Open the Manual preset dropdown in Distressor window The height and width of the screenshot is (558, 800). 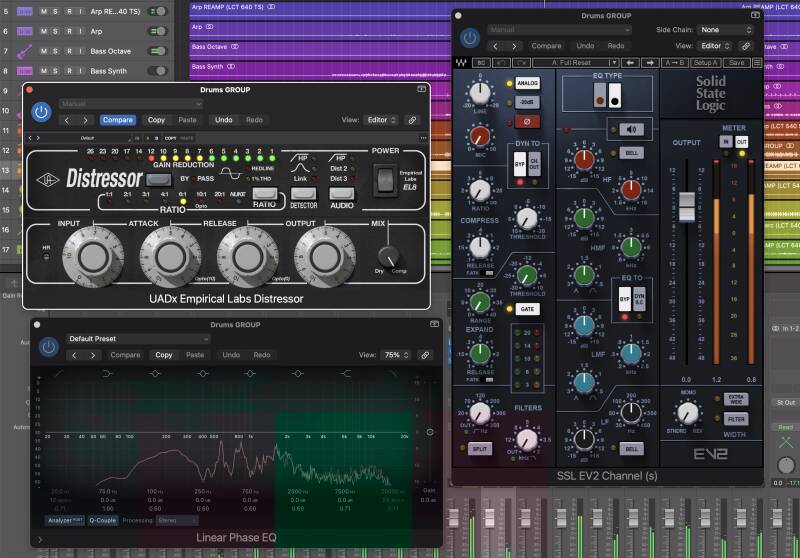(130, 104)
